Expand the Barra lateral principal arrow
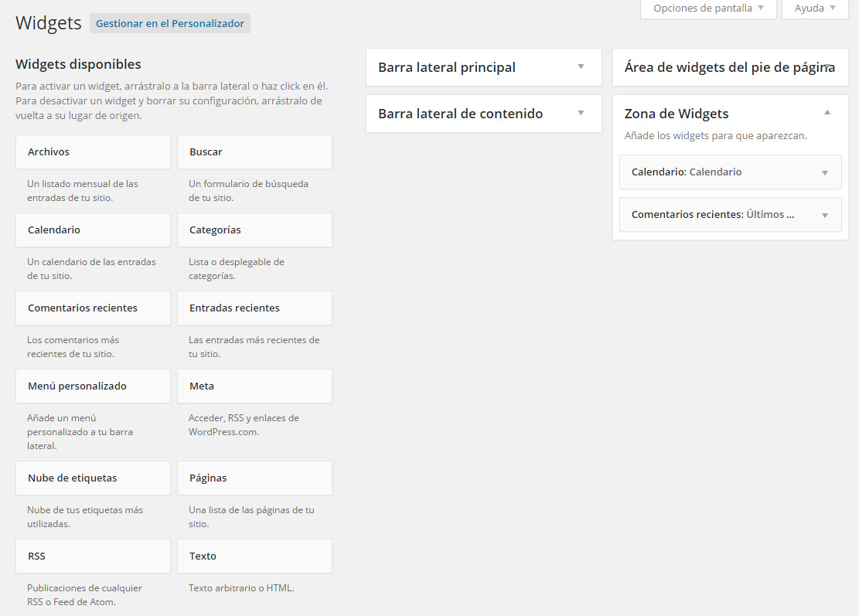Screen dimensions: 859x616 coord(581,66)
